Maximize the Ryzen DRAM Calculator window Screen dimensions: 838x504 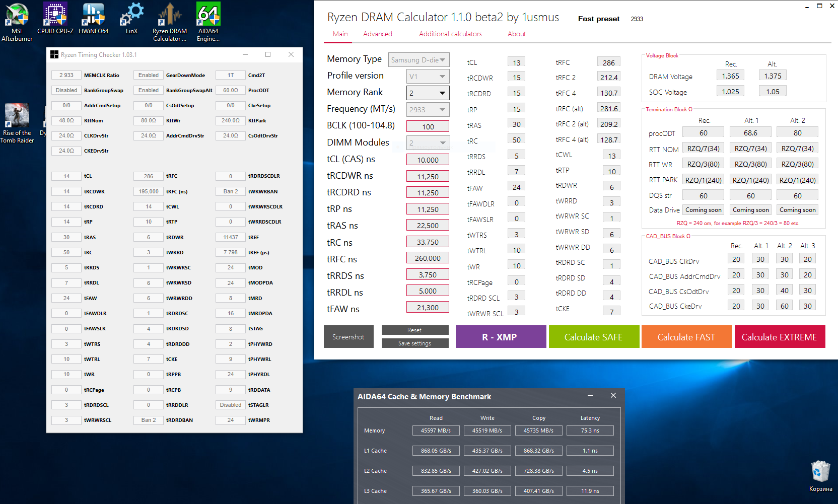point(819,6)
